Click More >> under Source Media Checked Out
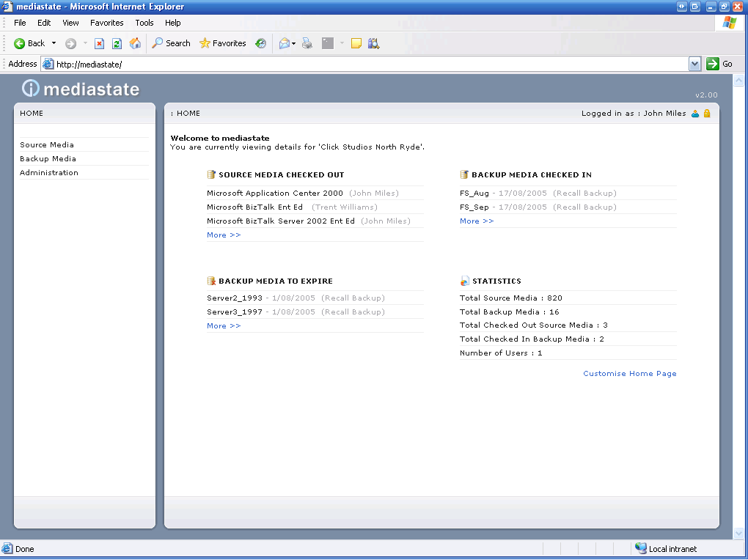The image size is (748, 560). [224, 235]
